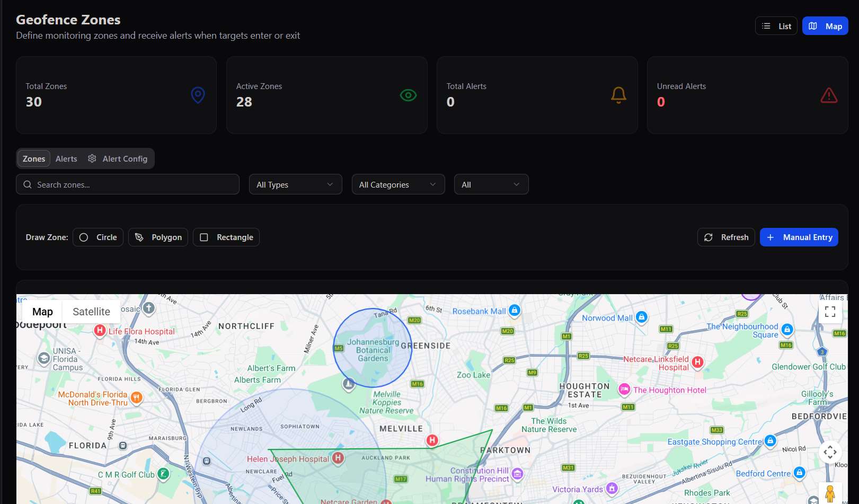859x504 pixels.
Task: Select the Map base layer toggle
Action: pos(42,312)
